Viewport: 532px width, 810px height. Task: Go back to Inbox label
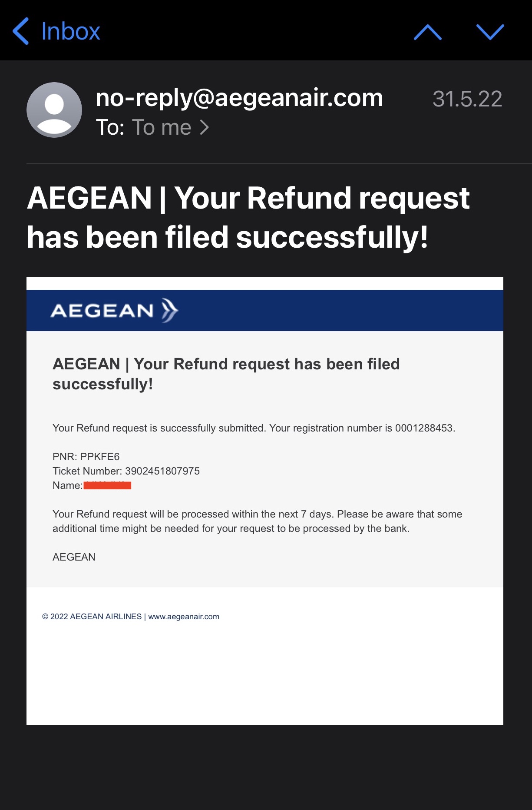pos(70,31)
